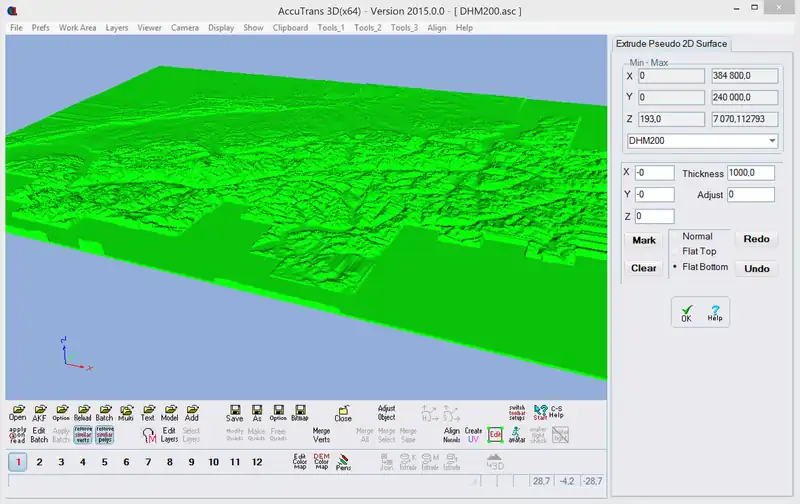Click the Save icon in toolbar
Viewport: 800px width, 504px height.
[x=234, y=413]
